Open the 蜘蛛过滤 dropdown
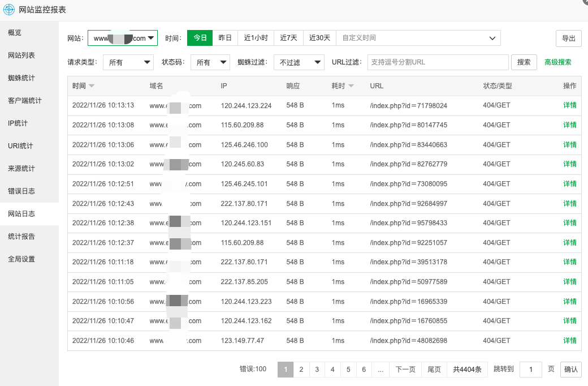The width and height of the screenshot is (588, 386). point(299,62)
